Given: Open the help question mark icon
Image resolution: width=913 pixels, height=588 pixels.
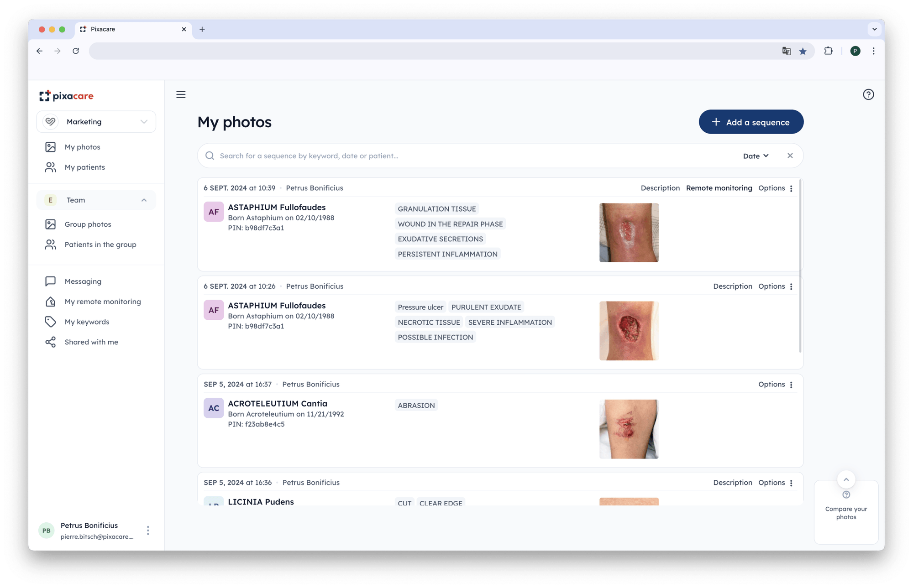Looking at the screenshot, I should click(868, 94).
